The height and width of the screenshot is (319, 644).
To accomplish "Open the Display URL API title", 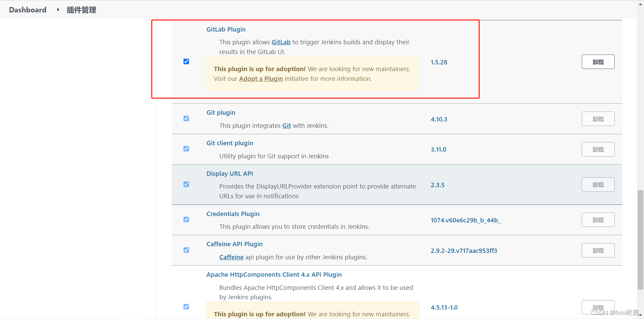I will click(x=230, y=173).
